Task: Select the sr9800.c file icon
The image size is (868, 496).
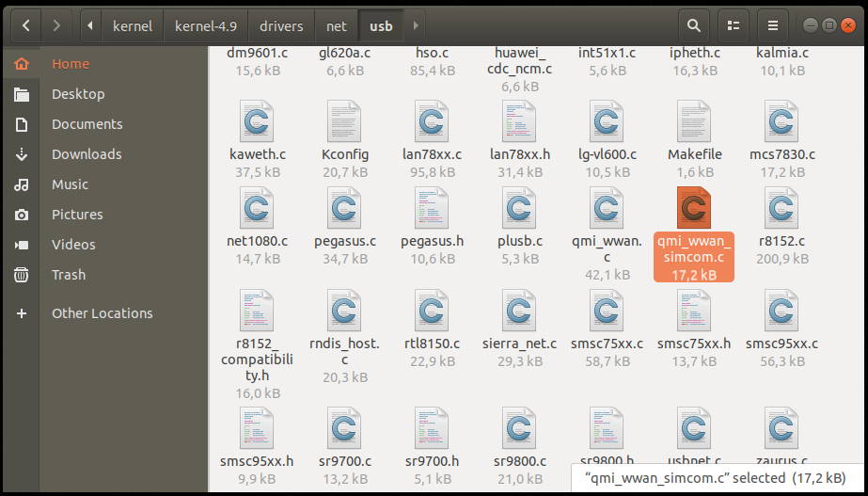Action: click(519, 428)
